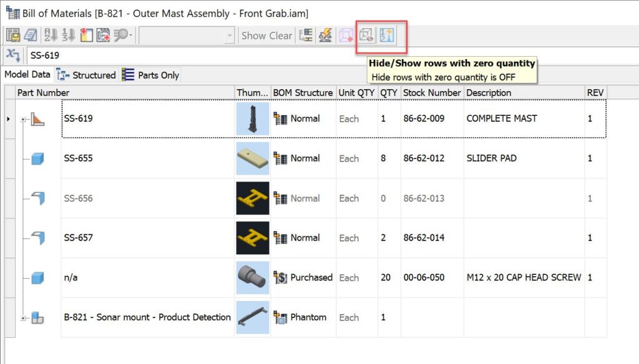The height and width of the screenshot is (364, 639).
Task: Click the Show button in toolbar
Action: [x=253, y=36]
